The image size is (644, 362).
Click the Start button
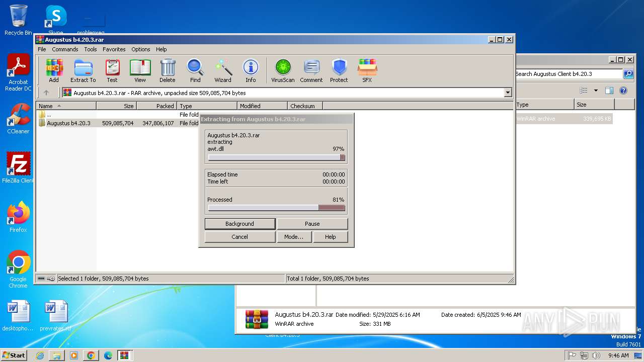pyautogui.click(x=14, y=355)
